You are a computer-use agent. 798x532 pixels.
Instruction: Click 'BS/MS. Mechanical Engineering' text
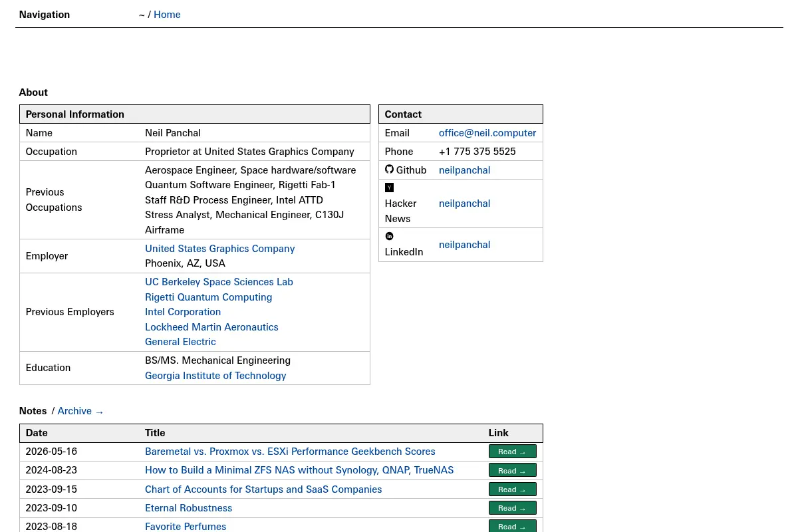(x=217, y=360)
